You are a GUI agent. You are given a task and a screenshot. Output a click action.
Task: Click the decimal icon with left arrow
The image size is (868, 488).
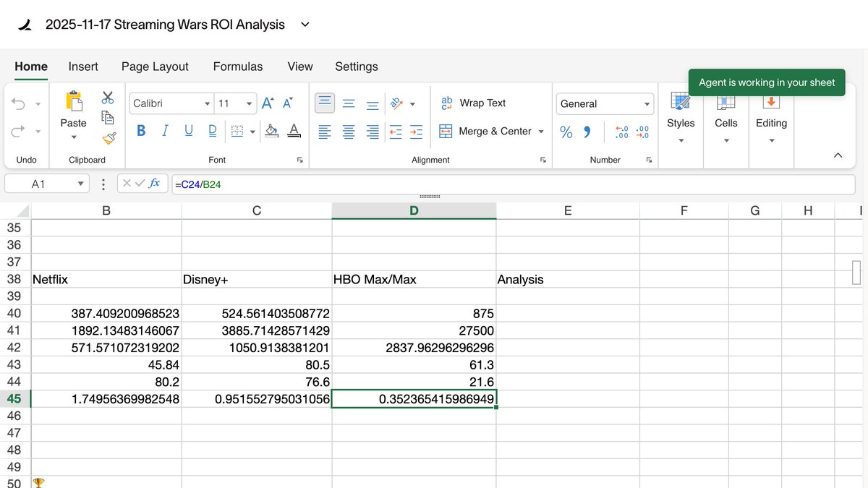pyautogui.click(x=621, y=132)
